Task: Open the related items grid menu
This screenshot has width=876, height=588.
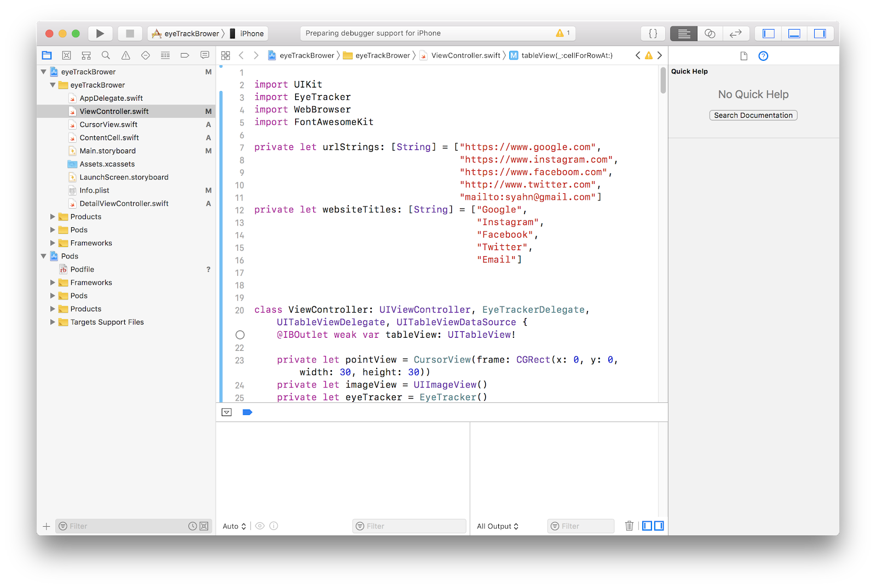Action: point(226,55)
